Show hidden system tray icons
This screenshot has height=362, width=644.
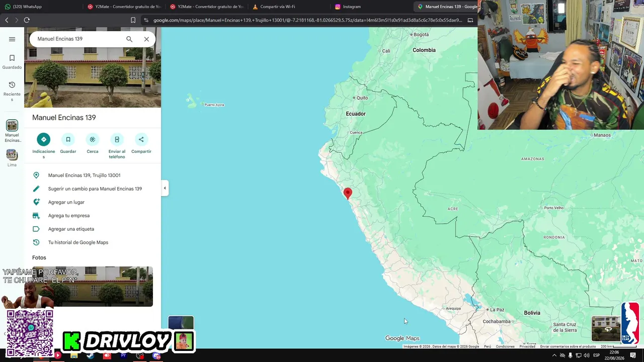pyautogui.click(x=554, y=356)
